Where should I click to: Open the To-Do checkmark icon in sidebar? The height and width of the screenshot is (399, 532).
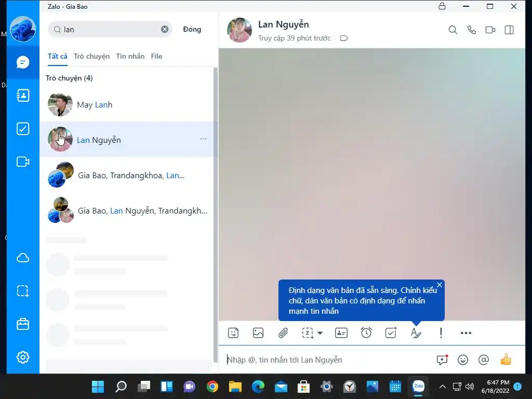tap(23, 129)
